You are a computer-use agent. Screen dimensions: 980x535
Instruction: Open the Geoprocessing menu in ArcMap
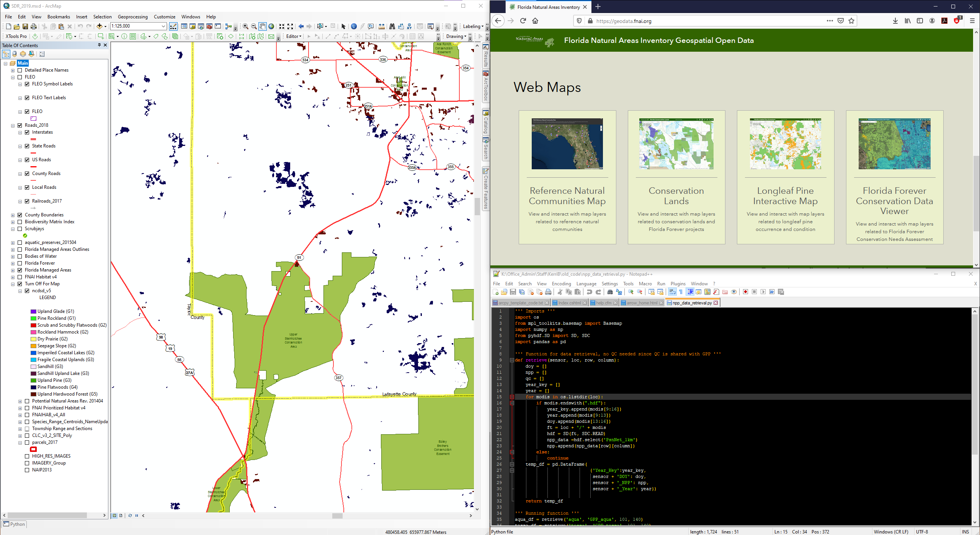(x=132, y=16)
